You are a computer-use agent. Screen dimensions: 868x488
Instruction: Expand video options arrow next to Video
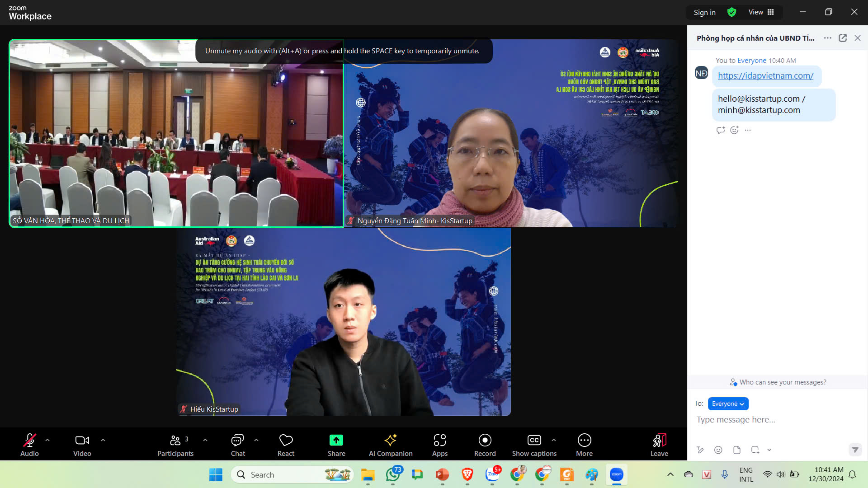coord(103,440)
